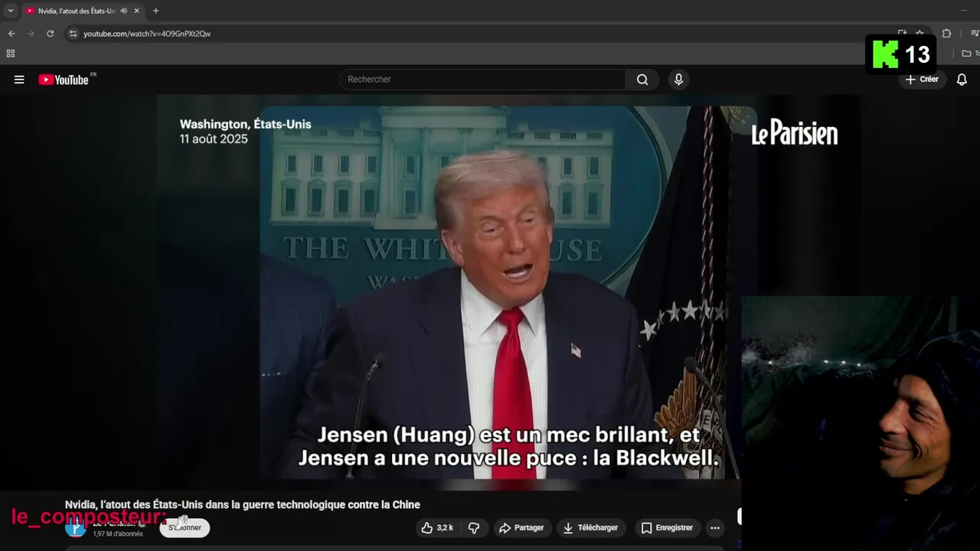Open Le Parisien channel avatar

click(75, 527)
